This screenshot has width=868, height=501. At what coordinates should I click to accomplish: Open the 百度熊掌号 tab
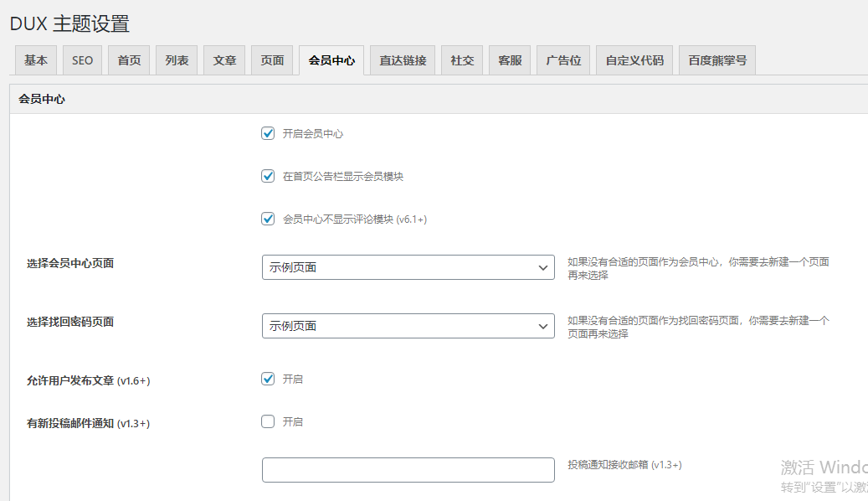point(716,59)
